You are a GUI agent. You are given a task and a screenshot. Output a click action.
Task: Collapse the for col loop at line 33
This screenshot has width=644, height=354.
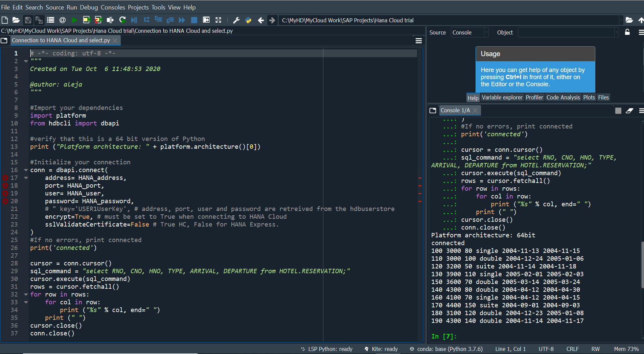coord(26,302)
